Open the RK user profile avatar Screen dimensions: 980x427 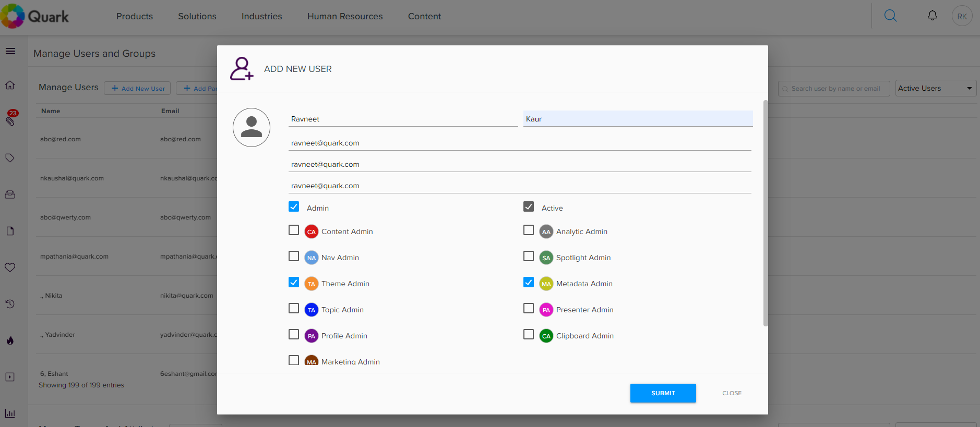tap(962, 16)
